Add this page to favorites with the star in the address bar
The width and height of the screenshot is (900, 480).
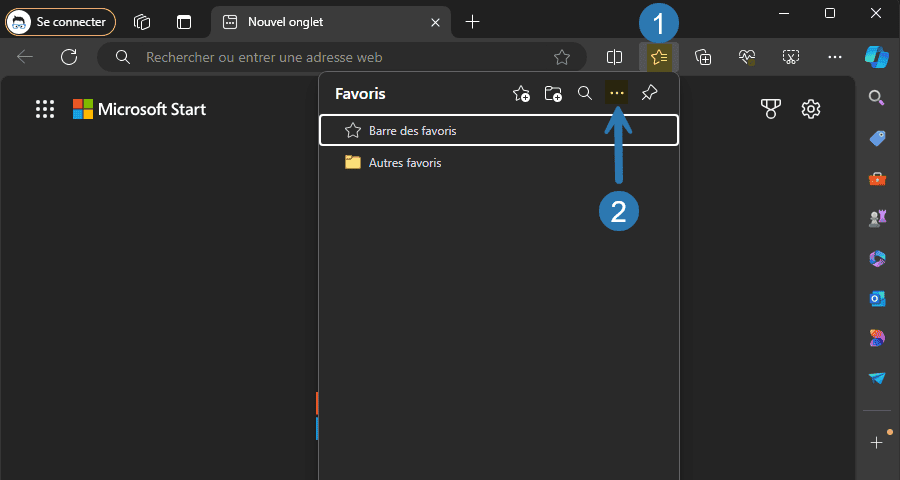point(561,57)
